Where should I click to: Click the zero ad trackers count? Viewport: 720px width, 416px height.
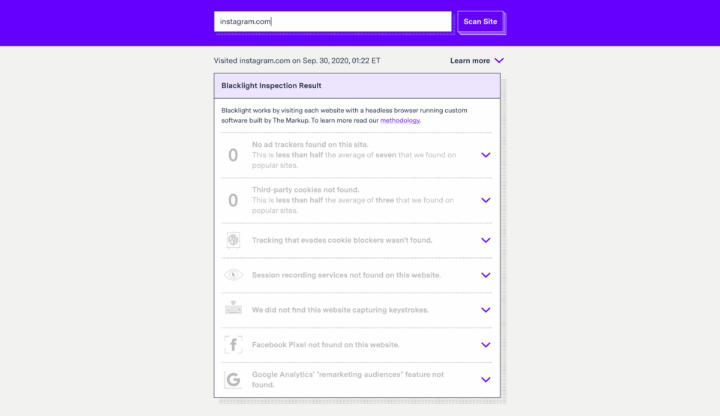click(x=233, y=155)
